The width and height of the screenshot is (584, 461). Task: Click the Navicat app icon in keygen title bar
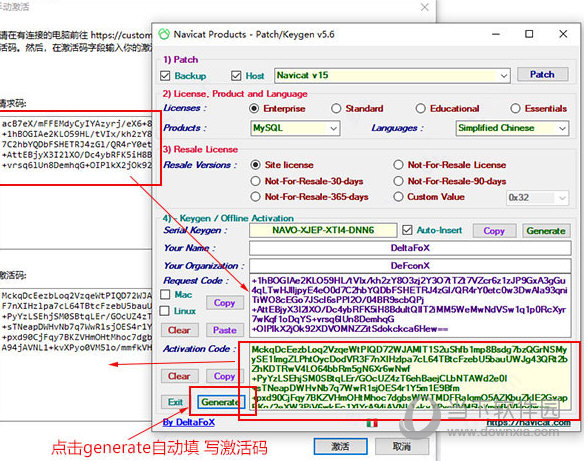tap(164, 34)
